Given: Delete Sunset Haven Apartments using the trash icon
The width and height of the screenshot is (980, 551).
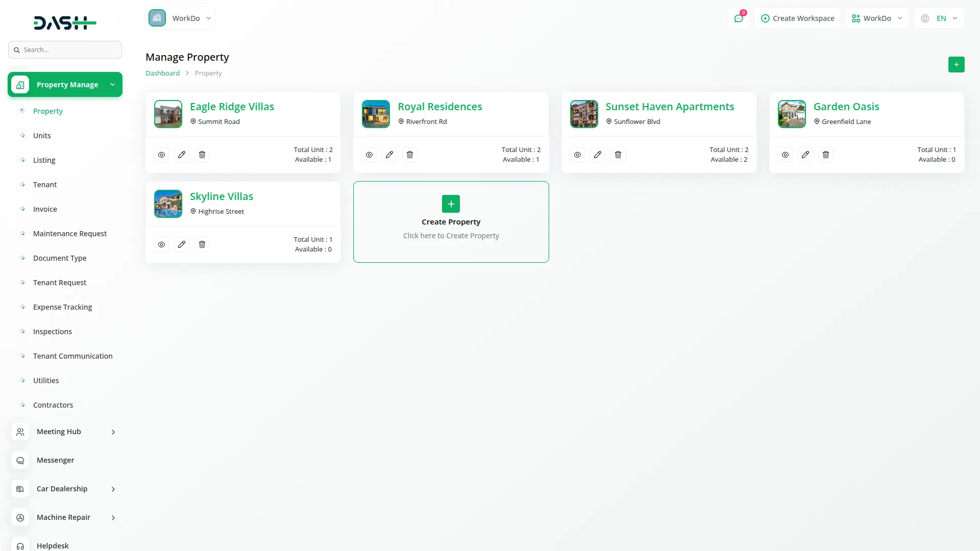Looking at the screenshot, I should pyautogui.click(x=618, y=155).
